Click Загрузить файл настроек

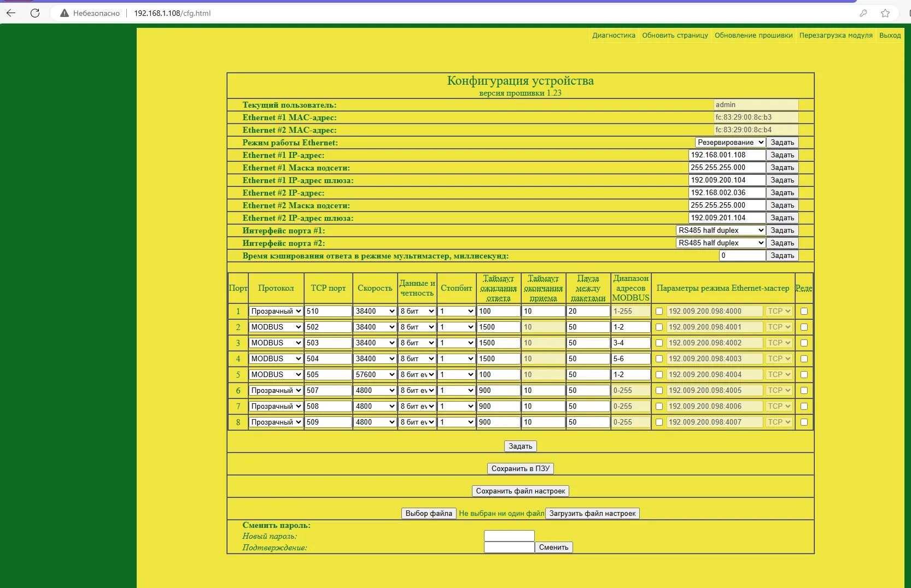[x=592, y=514]
